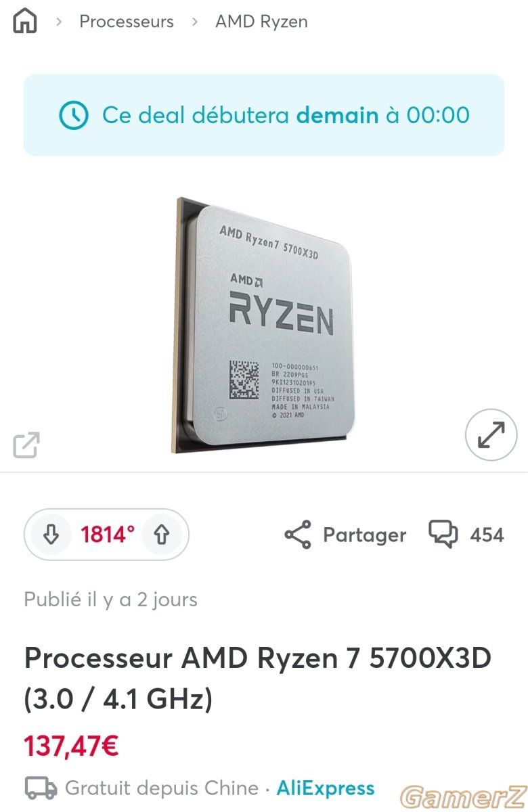Expand the product image fullscreen
The image size is (528, 812).
click(x=491, y=434)
